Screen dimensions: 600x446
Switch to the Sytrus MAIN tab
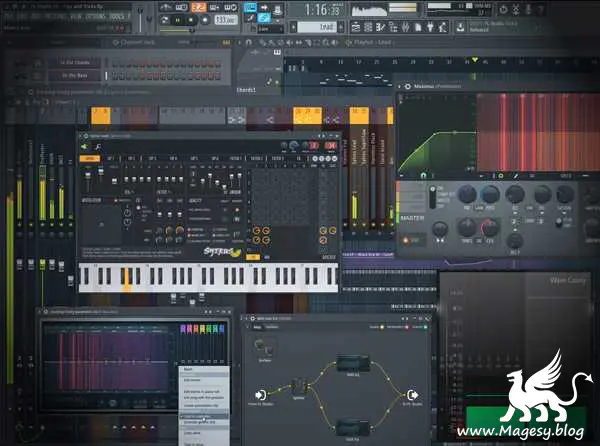[90, 158]
